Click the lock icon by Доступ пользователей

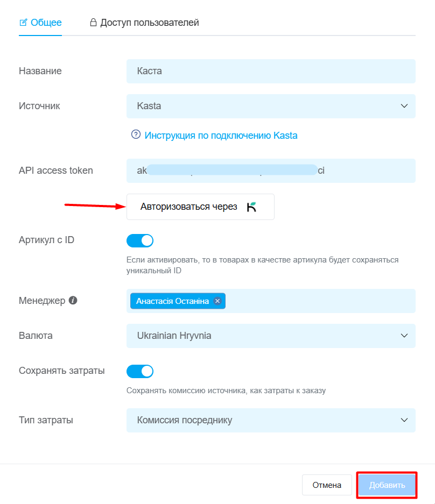tap(93, 22)
